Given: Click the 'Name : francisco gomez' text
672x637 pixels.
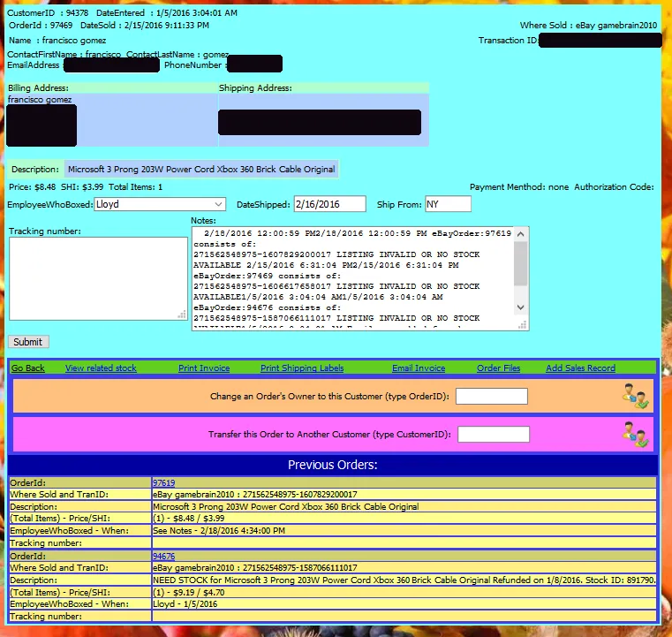Looking at the screenshot, I should [57, 41].
